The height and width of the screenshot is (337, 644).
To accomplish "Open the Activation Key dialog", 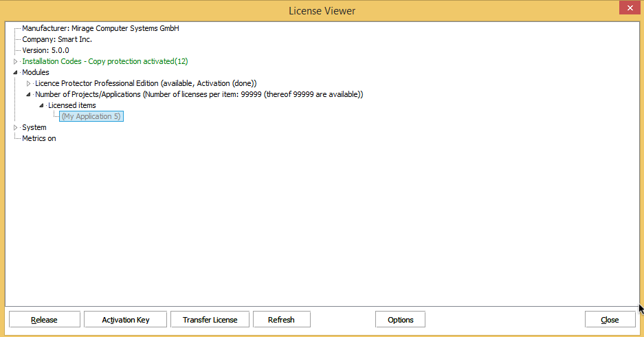I will (125, 319).
